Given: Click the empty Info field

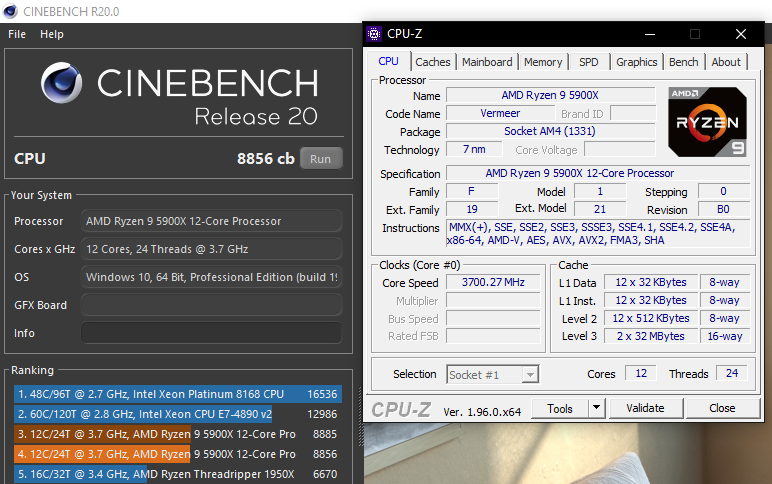Looking at the screenshot, I should (x=211, y=333).
